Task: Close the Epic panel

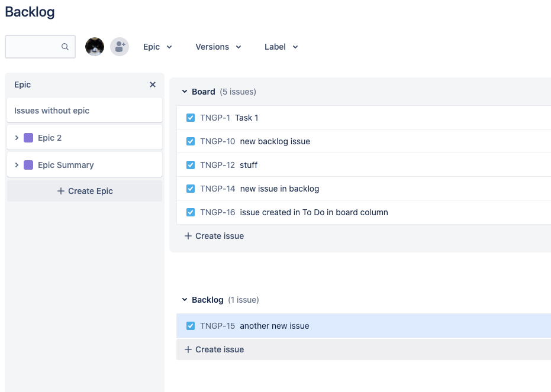Action: pyautogui.click(x=153, y=85)
